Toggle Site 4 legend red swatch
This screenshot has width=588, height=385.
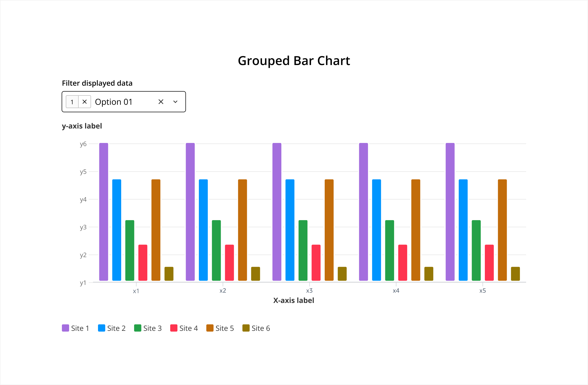pos(174,328)
